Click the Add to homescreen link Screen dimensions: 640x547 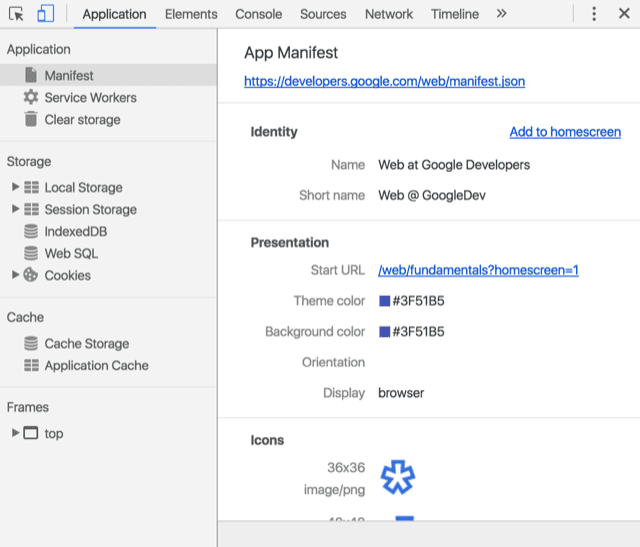(x=565, y=132)
